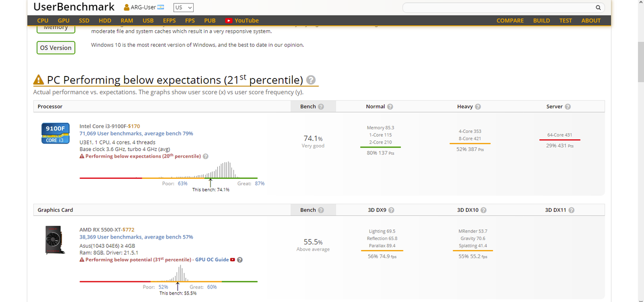Click the 56% 74.9 fps DX9 result
The height and width of the screenshot is (302, 644).
click(x=382, y=256)
